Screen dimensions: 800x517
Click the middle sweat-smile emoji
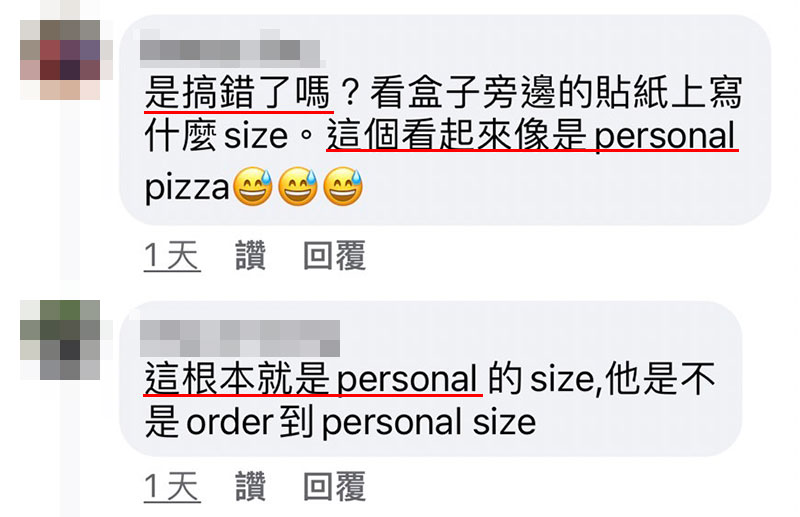tap(298, 187)
